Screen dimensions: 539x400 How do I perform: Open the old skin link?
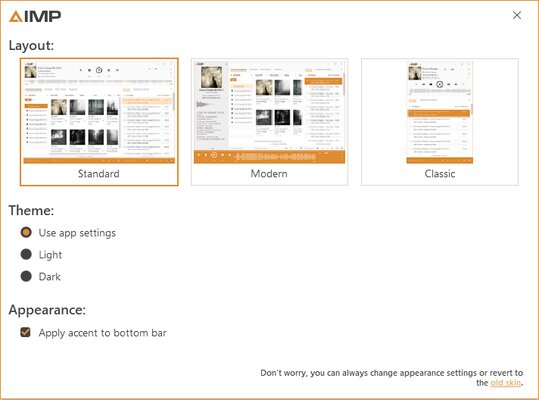tap(506, 383)
